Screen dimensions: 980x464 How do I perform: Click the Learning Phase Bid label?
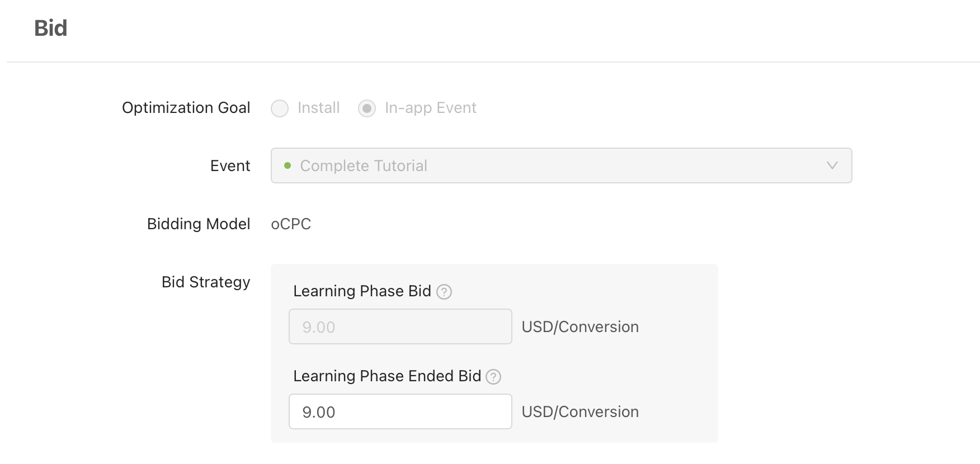point(362,291)
